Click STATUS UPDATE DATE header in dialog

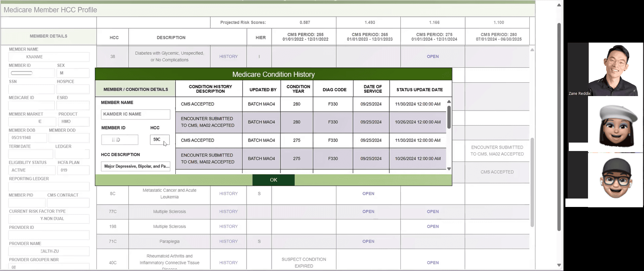pyautogui.click(x=419, y=90)
